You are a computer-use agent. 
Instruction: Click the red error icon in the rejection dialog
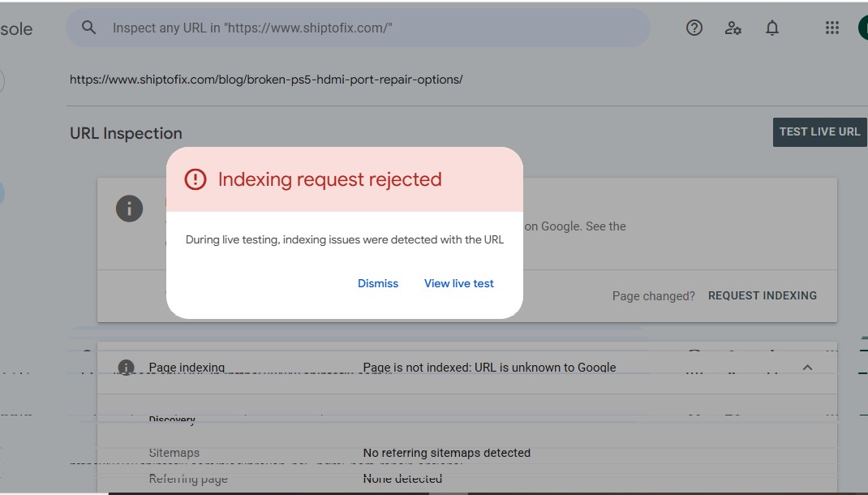[196, 179]
